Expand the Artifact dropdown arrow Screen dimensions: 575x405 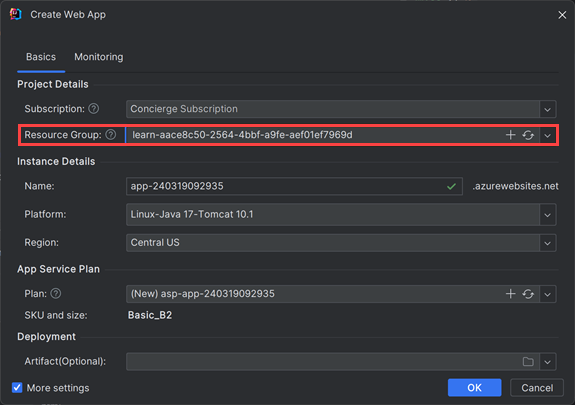(x=547, y=362)
